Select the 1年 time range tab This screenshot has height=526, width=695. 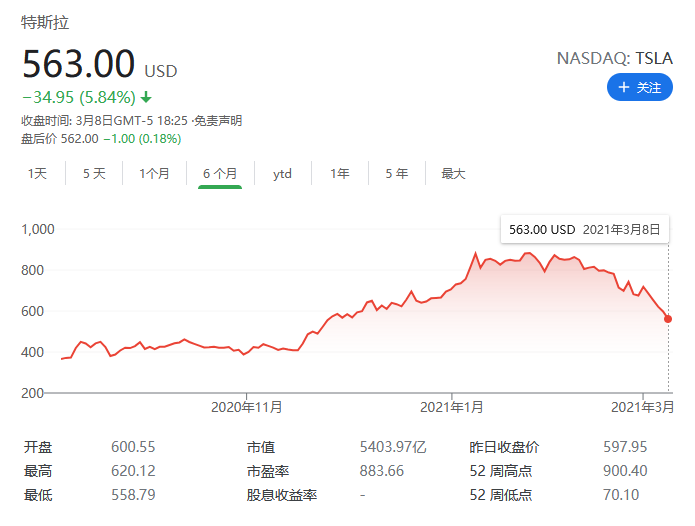tap(340, 173)
